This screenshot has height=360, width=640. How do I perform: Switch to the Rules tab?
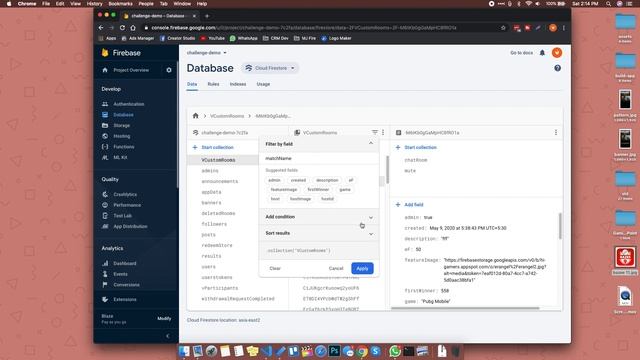(213, 84)
